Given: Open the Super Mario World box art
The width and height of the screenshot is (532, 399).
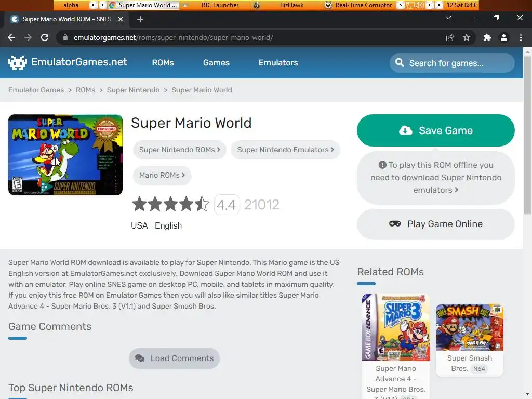Looking at the screenshot, I should pos(65,155).
